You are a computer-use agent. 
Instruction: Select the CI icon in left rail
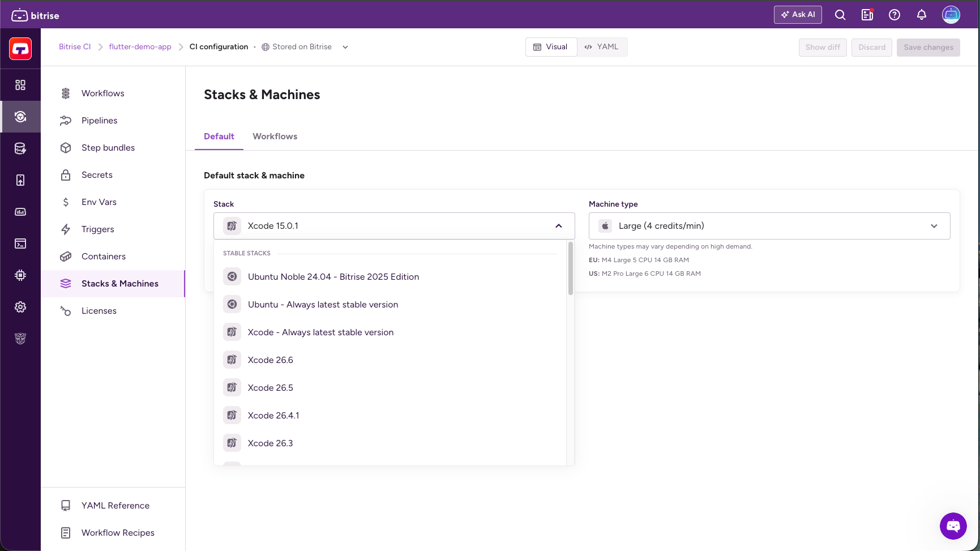click(20, 117)
